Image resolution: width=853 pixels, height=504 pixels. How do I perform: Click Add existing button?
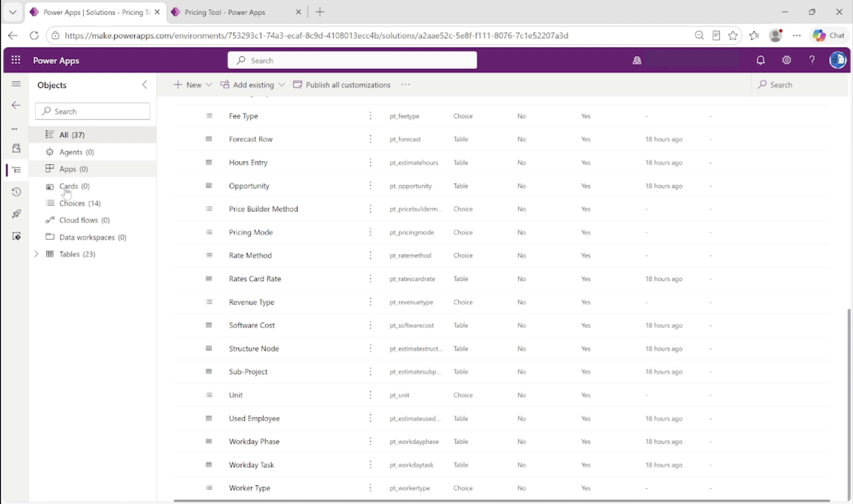coord(248,85)
